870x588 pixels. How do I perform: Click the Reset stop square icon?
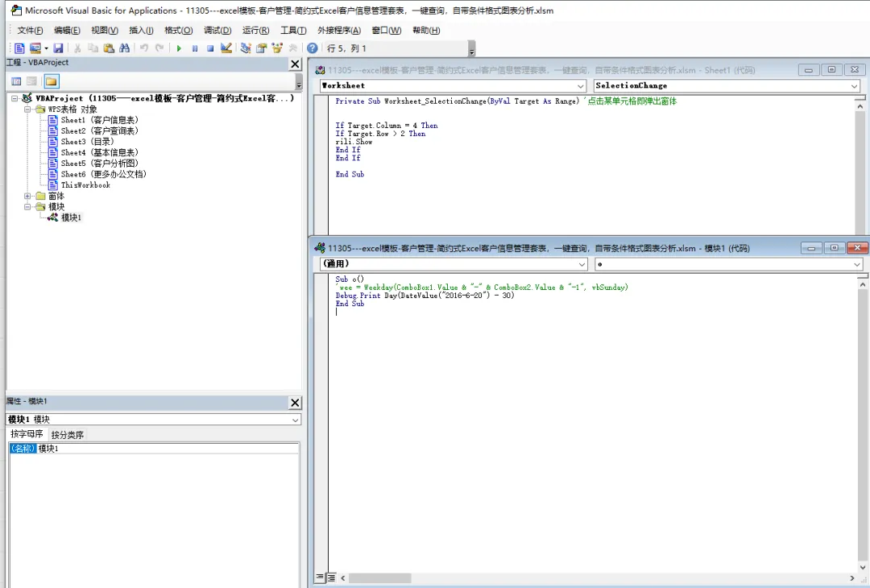pyautogui.click(x=210, y=48)
